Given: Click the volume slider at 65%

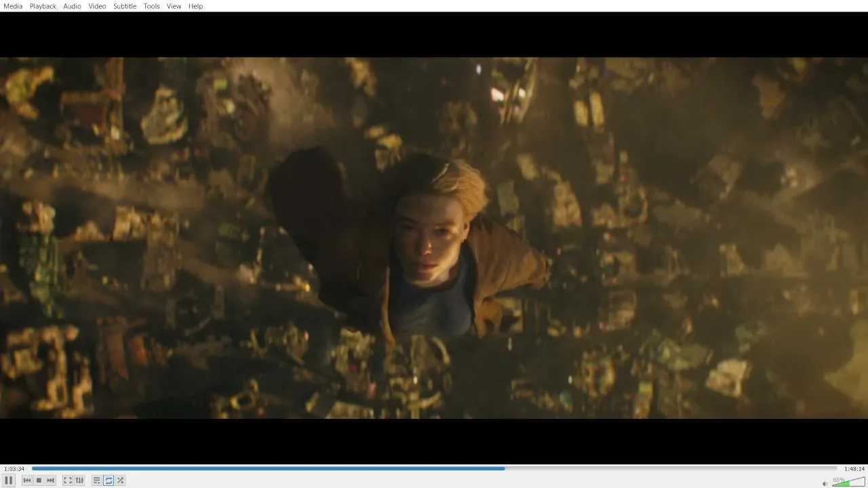Looking at the screenshot, I should pos(848,482).
